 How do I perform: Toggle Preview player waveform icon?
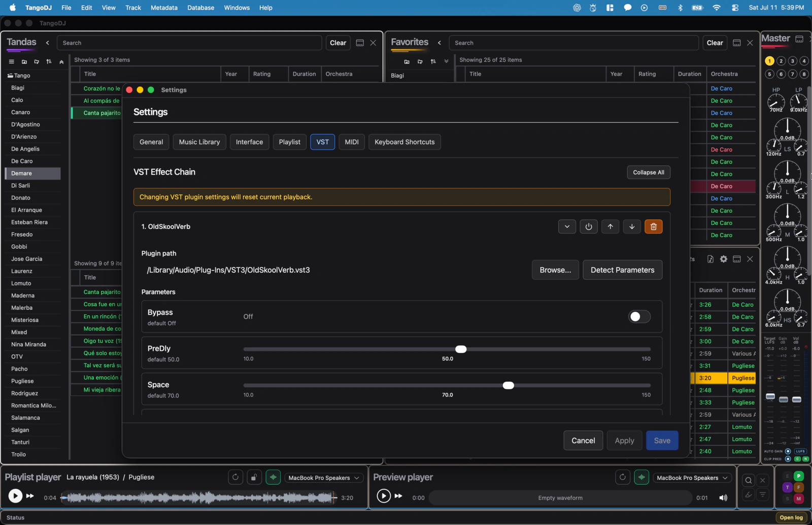(641, 477)
